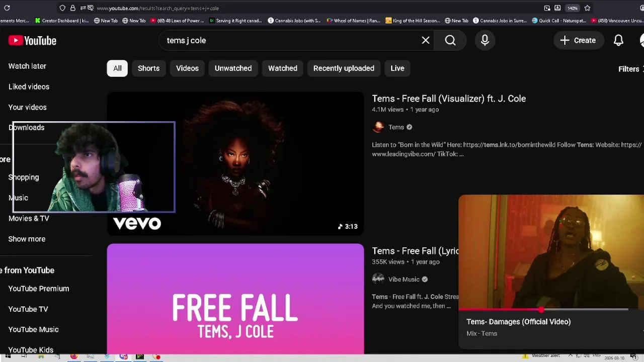Open YouTube Music in the sidebar
The height and width of the screenshot is (362, 644).
33,329
